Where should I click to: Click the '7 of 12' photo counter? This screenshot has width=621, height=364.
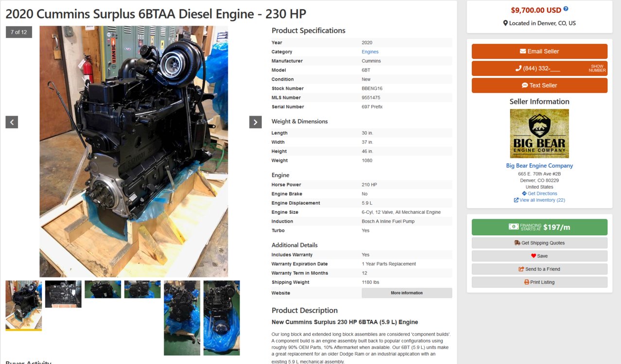[19, 32]
